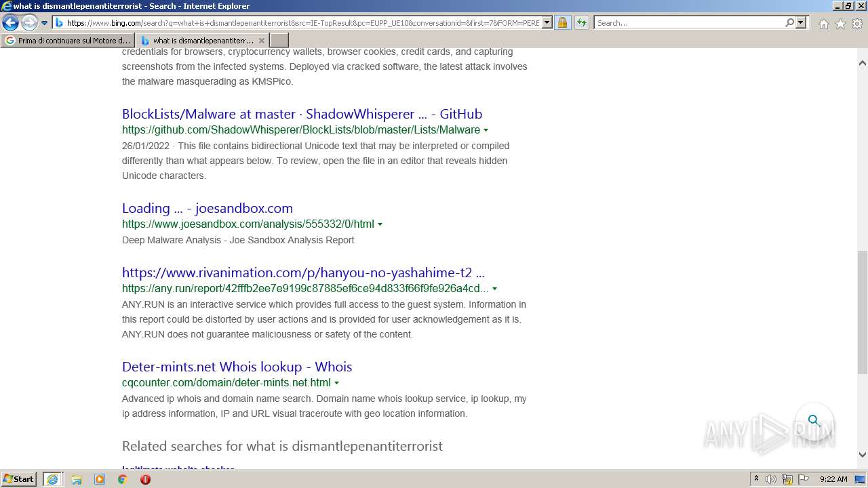
Task: Click the vertical scrollbar thumb
Action: pyautogui.click(x=863, y=312)
